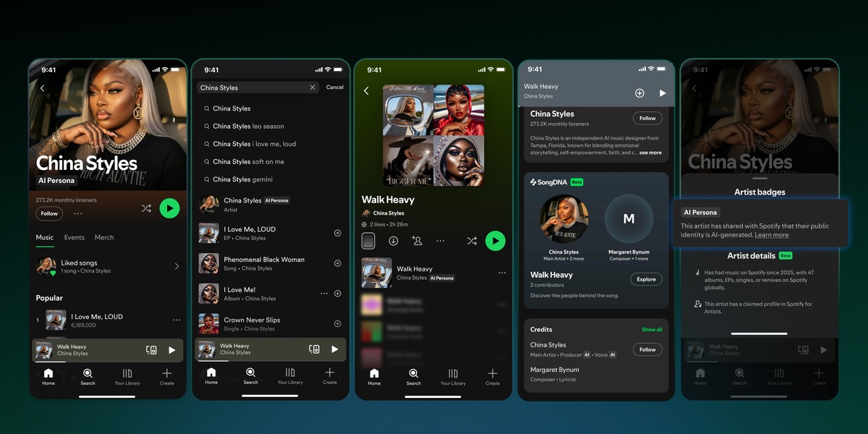Add I Love Me, LOUD EP with plus icon
The image size is (868, 434).
(x=337, y=233)
